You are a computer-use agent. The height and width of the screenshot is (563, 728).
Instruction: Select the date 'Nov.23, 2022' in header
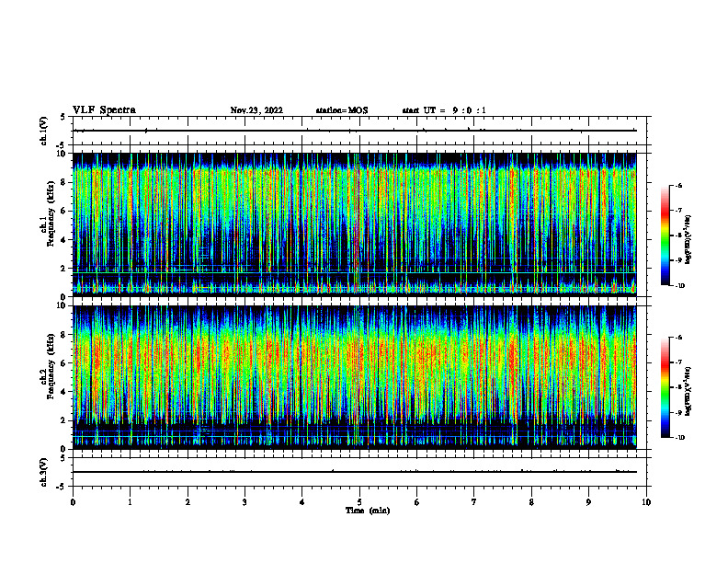(x=256, y=110)
